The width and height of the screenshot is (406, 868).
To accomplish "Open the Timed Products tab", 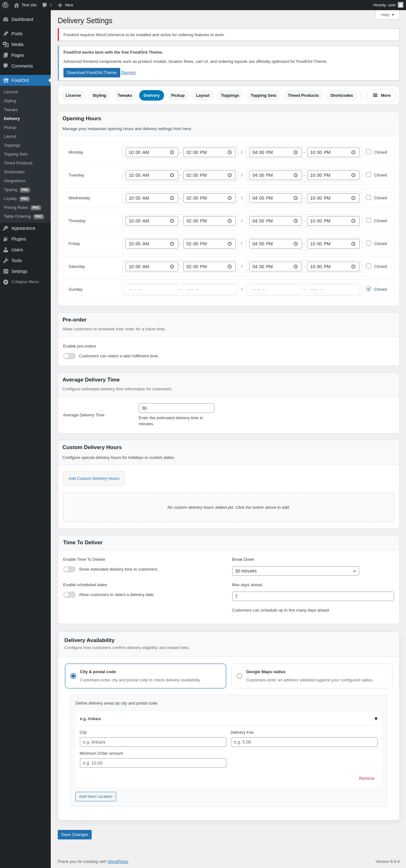I will 303,95.
